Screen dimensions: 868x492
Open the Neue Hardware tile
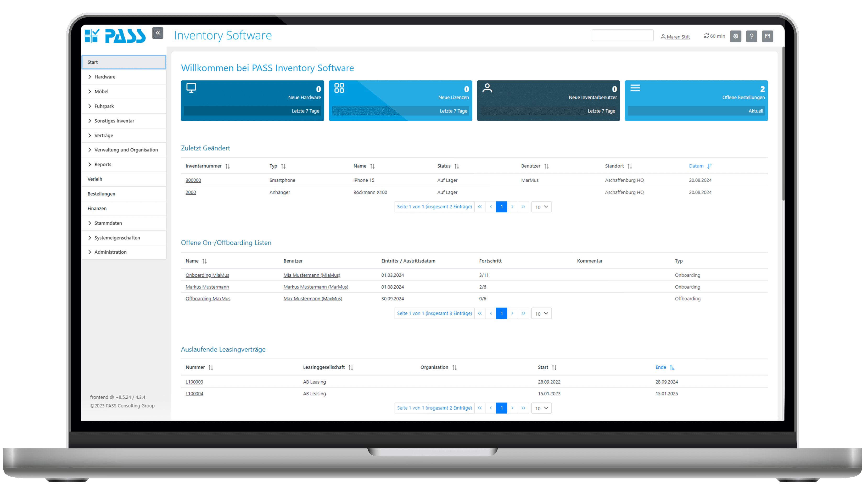pos(252,101)
